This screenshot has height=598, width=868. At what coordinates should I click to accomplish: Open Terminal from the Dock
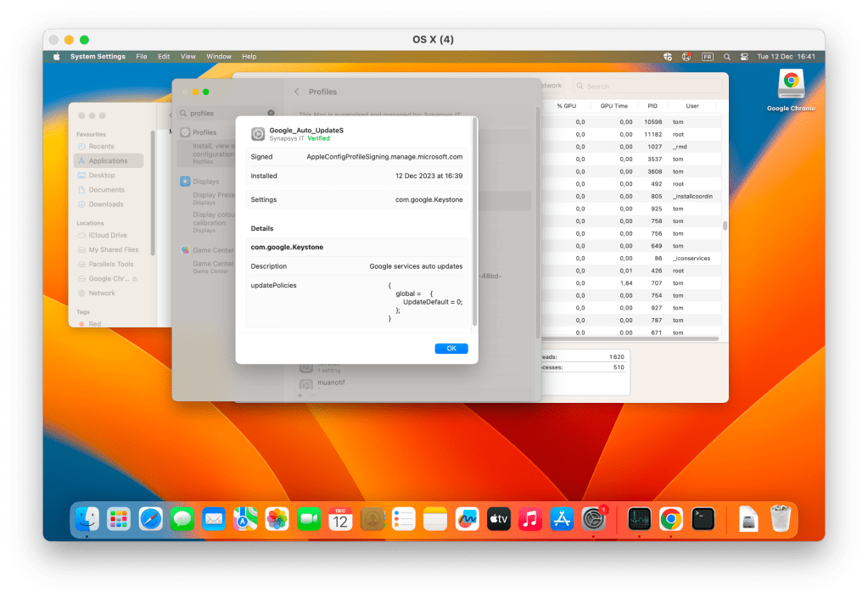pyautogui.click(x=703, y=518)
